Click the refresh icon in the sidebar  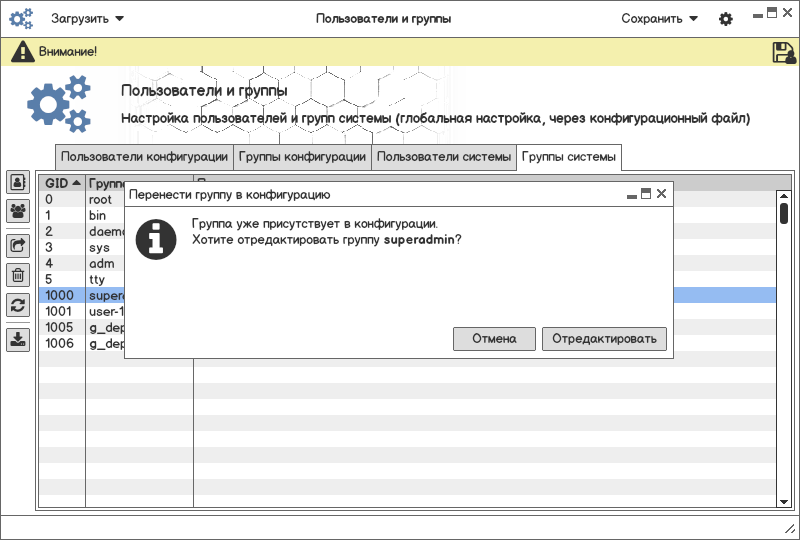[18, 305]
